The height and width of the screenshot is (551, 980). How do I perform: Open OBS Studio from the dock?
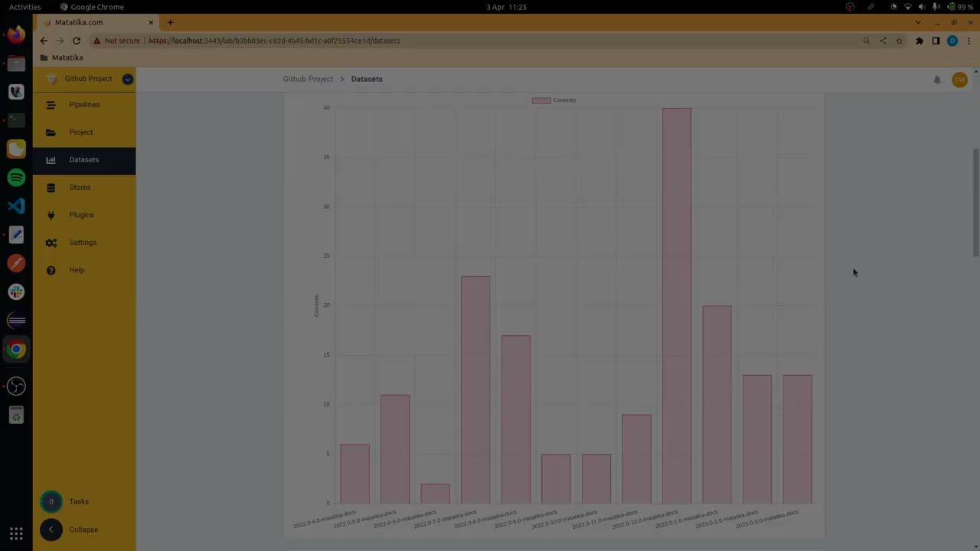click(x=16, y=386)
